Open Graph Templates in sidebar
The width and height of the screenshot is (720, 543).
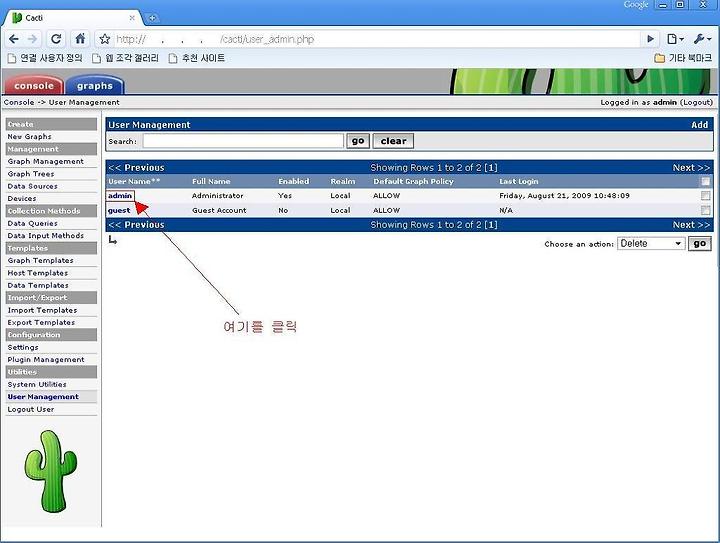pyautogui.click(x=40, y=261)
